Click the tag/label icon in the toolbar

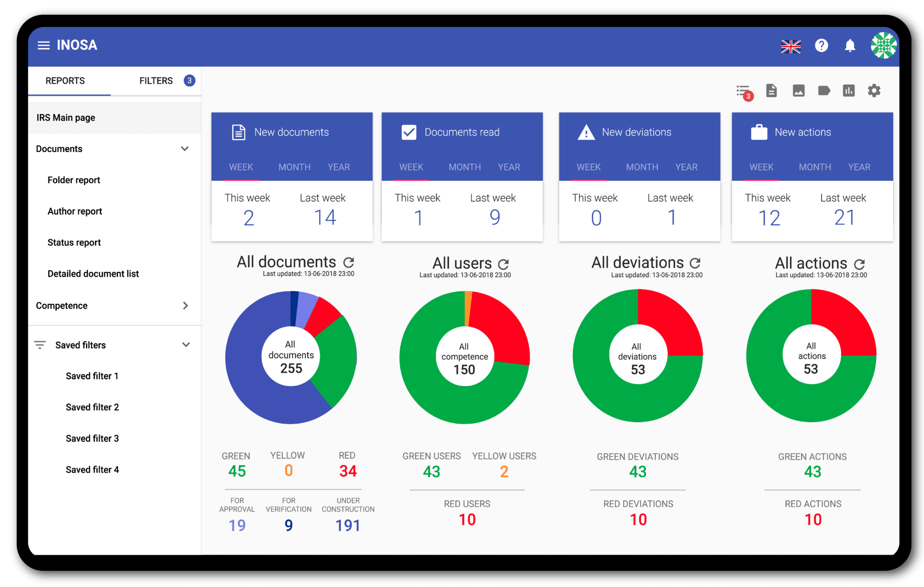pyautogui.click(x=825, y=90)
